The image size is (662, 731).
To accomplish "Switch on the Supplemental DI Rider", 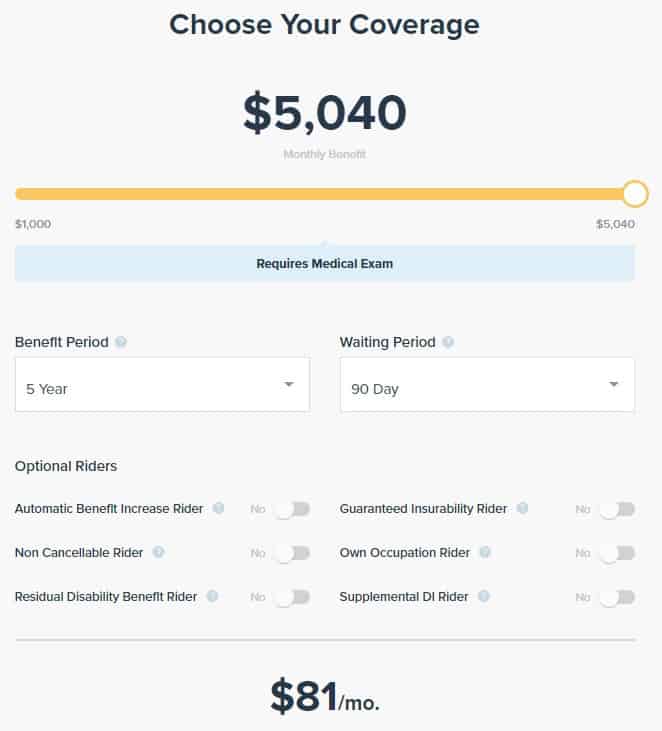I will click(617, 597).
